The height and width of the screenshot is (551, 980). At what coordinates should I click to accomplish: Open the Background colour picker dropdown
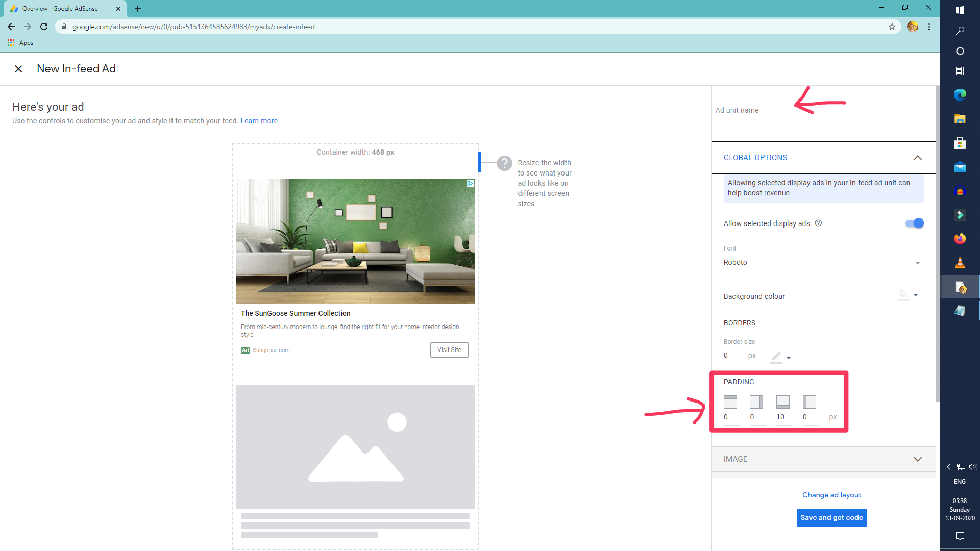click(909, 295)
